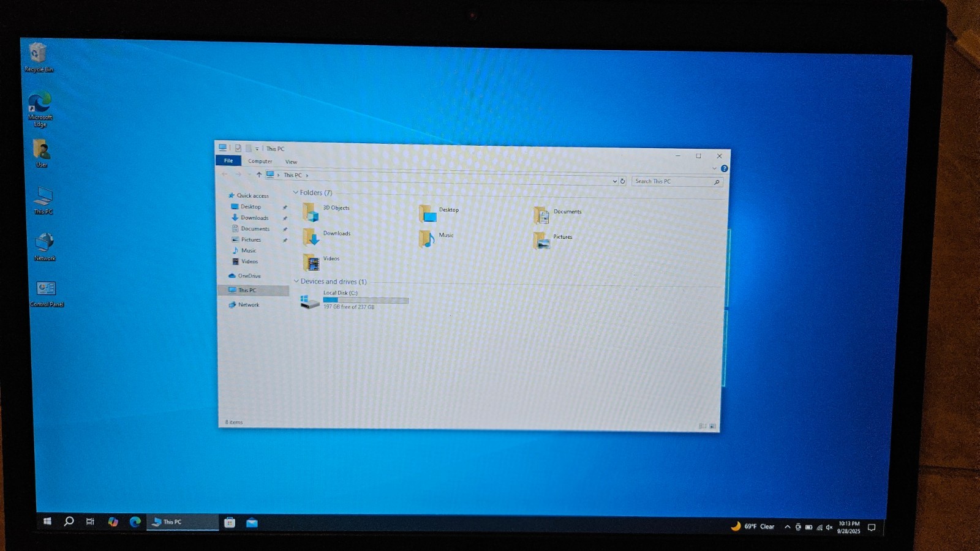Select the Documents folder in content pane

557,215
